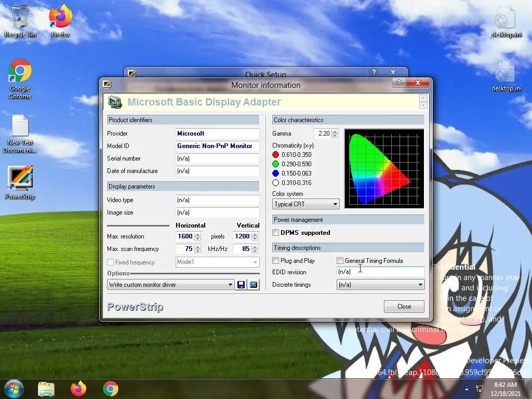This screenshot has width=532, height=399.
Task: Click the Model ID field Generic Non-PnP Monitor
Action: [x=218, y=146]
